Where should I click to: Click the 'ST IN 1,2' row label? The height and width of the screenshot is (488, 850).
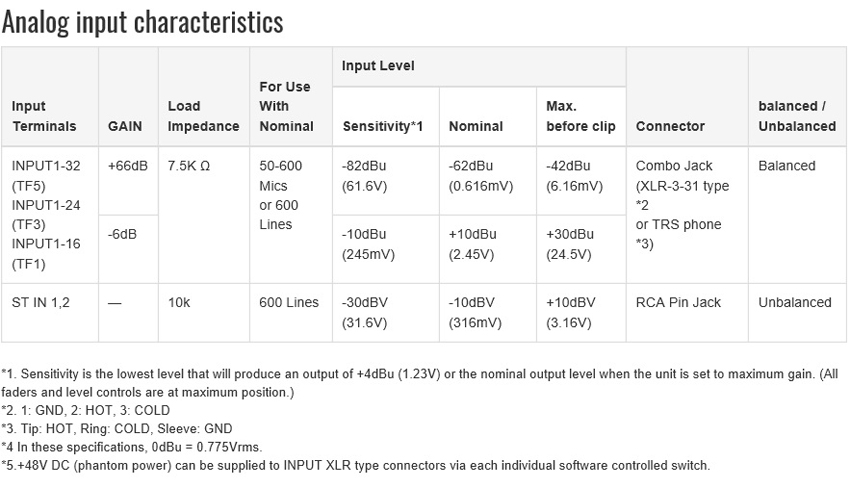tap(41, 303)
